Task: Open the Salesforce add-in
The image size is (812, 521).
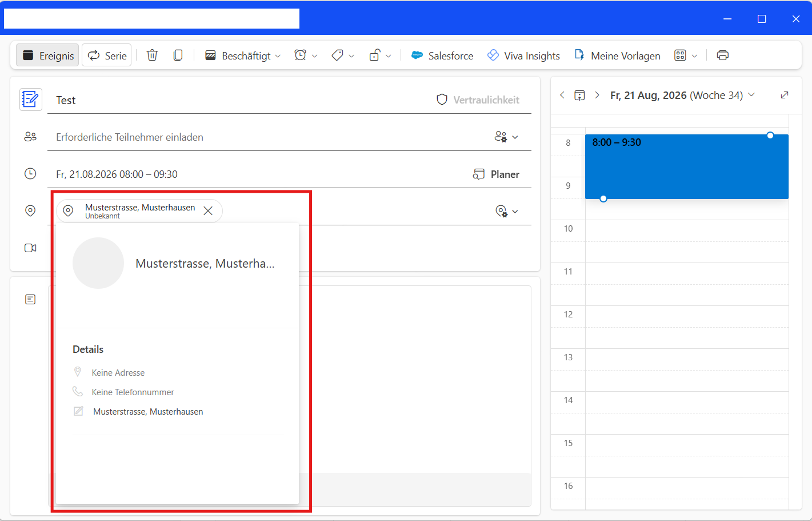Action: click(x=442, y=55)
